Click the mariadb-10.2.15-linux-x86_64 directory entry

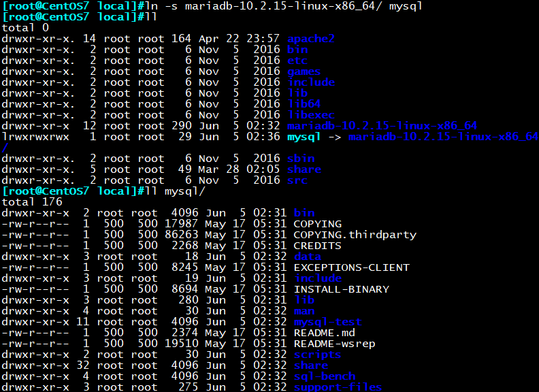click(382, 126)
